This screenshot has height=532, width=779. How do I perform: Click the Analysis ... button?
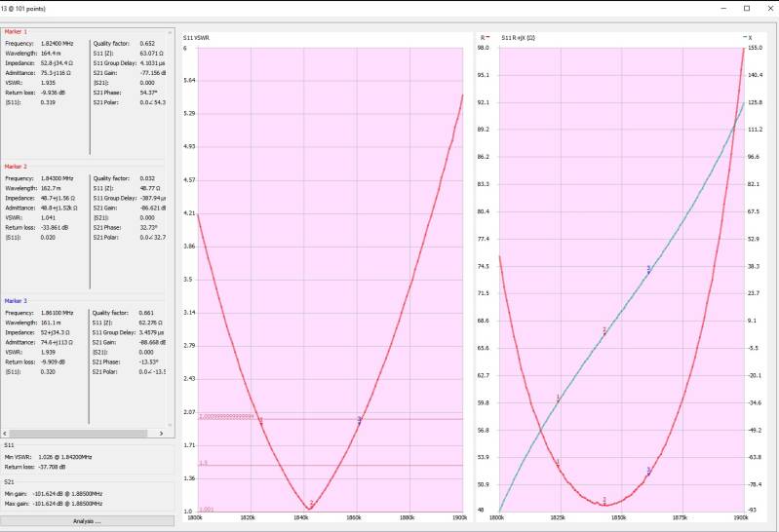tap(88, 521)
